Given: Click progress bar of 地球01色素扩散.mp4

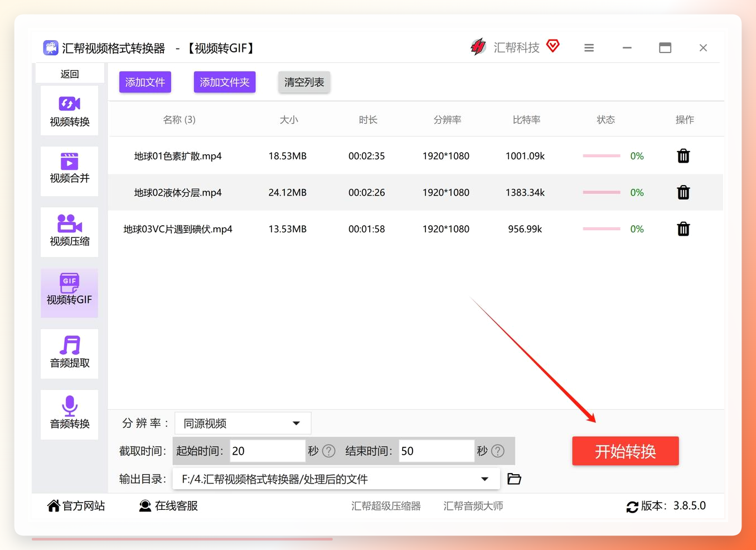Looking at the screenshot, I should [x=602, y=156].
